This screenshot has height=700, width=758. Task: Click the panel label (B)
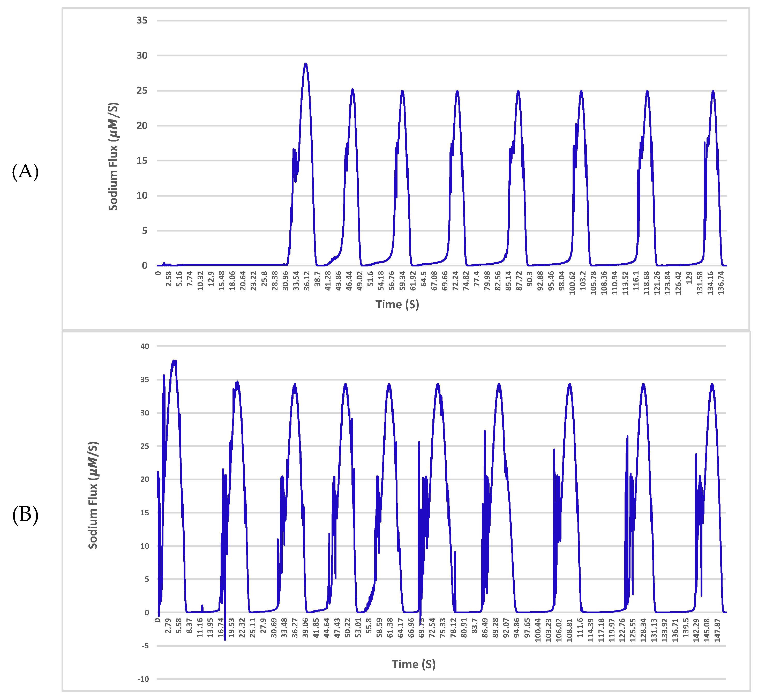(x=25, y=515)
